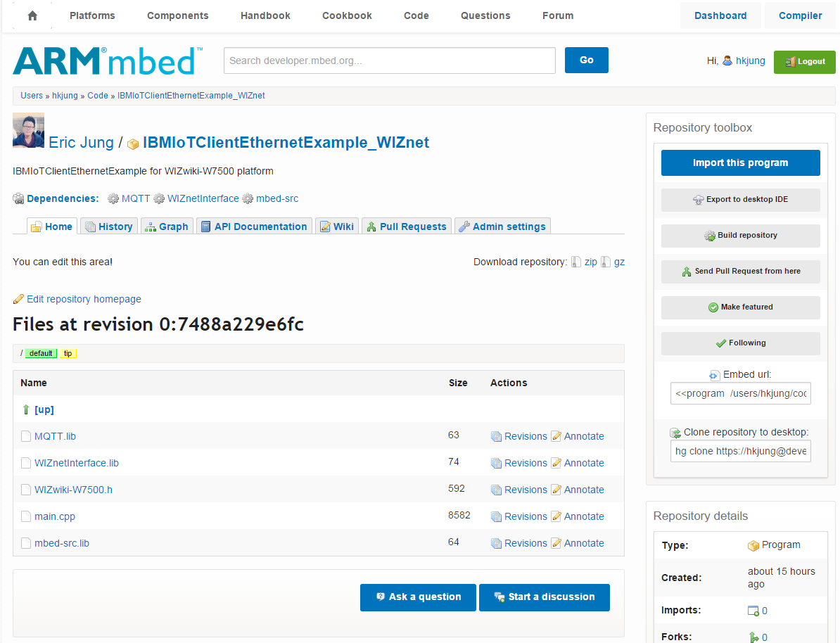Click the file icon next to WIZnetInterface.lib

[x=26, y=463]
